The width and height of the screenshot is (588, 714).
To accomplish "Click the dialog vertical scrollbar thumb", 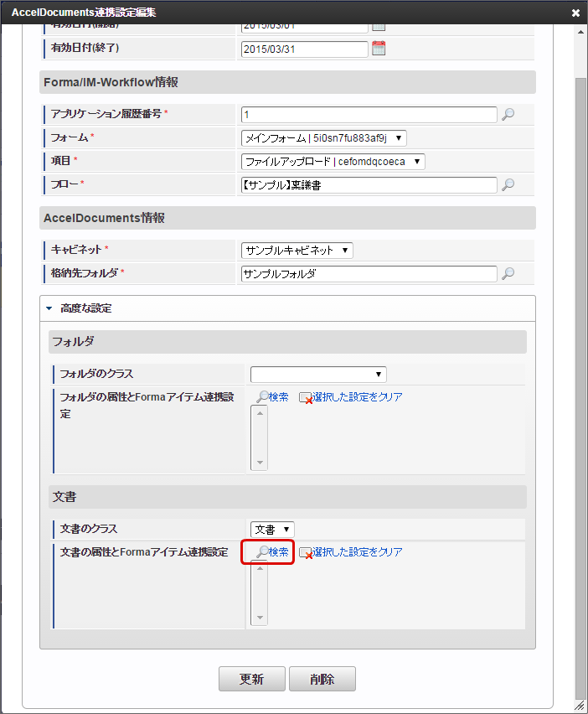I will [580, 388].
